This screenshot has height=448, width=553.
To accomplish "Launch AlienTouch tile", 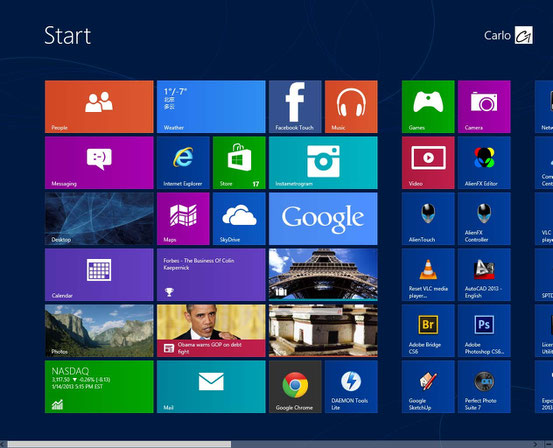I will coord(428,219).
